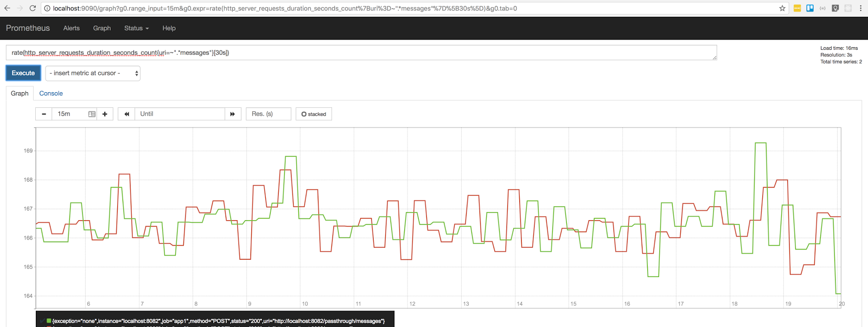Image resolution: width=868 pixels, height=327 pixels.
Task: Bookmark this page with the star icon
Action: point(782,8)
